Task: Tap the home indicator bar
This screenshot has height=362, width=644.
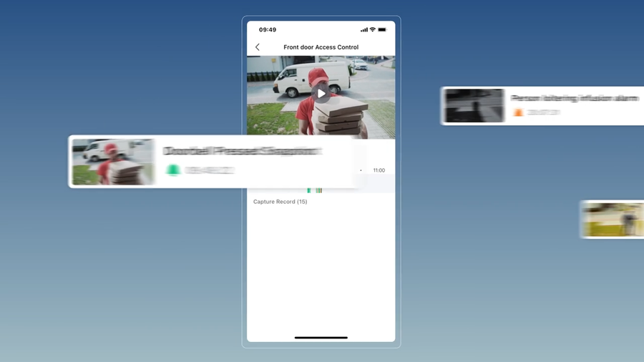Action: coord(321,338)
